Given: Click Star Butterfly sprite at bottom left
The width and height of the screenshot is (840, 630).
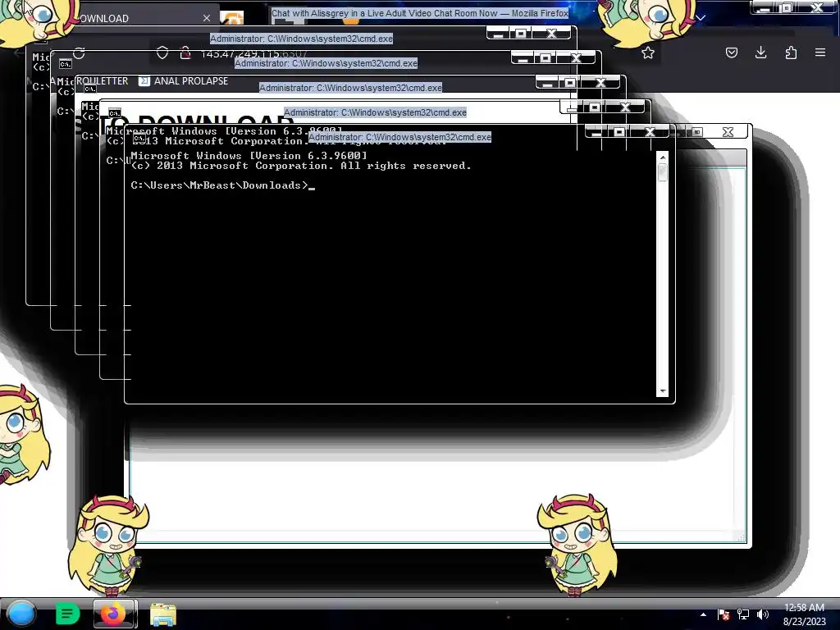Looking at the screenshot, I should pyautogui.click(x=109, y=545).
